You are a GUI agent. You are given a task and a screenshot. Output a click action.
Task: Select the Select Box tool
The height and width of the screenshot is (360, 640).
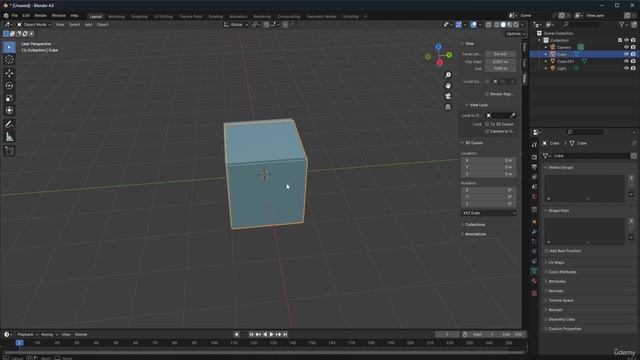coord(9,47)
